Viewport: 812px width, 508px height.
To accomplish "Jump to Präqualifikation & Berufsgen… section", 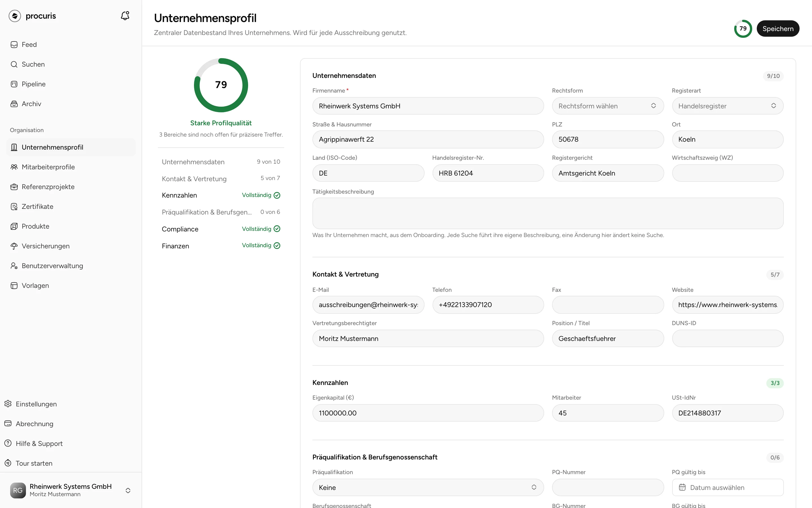I will click(x=221, y=212).
